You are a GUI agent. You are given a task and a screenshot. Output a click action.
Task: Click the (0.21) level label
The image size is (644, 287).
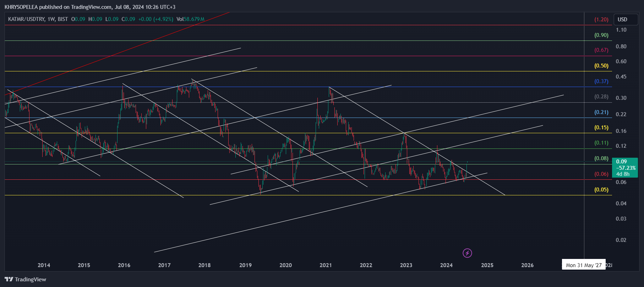(601, 112)
